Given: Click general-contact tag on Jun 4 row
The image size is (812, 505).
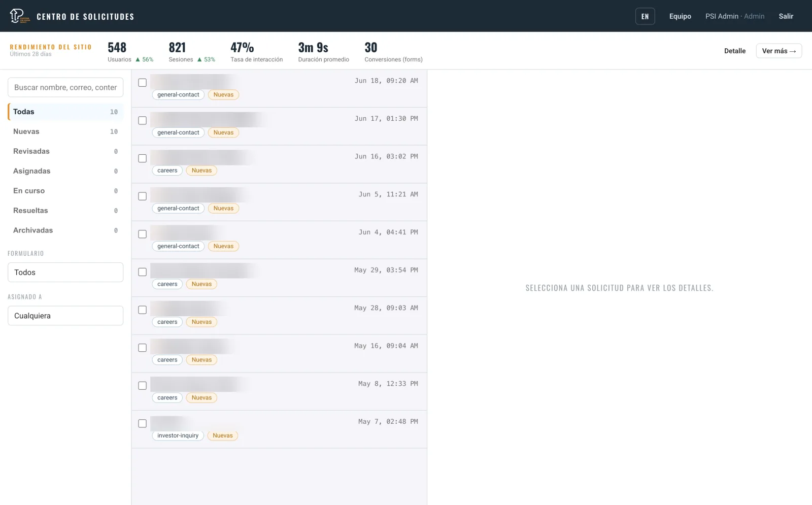Looking at the screenshot, I should (x=178, y=246).
